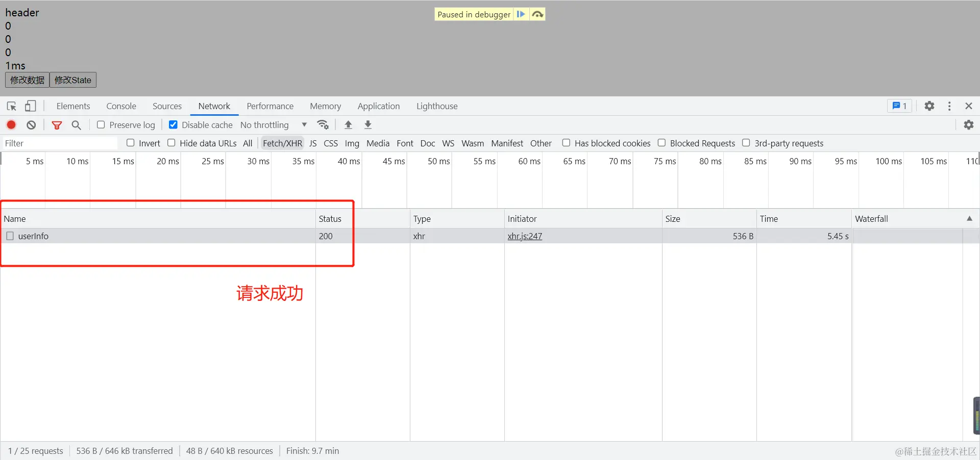Open the console issues counter badge
980x460 pixels.
[899, 106]
